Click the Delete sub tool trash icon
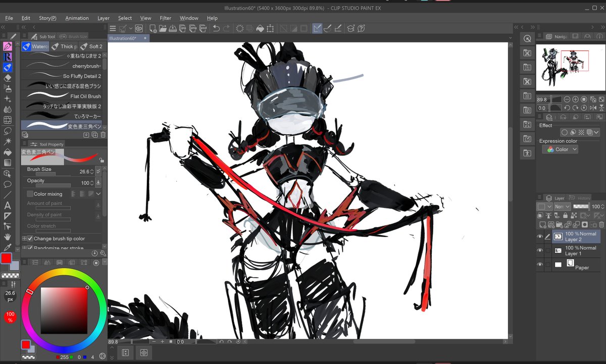Viewport: 606px width, 364px height. (x=103, y=134)
